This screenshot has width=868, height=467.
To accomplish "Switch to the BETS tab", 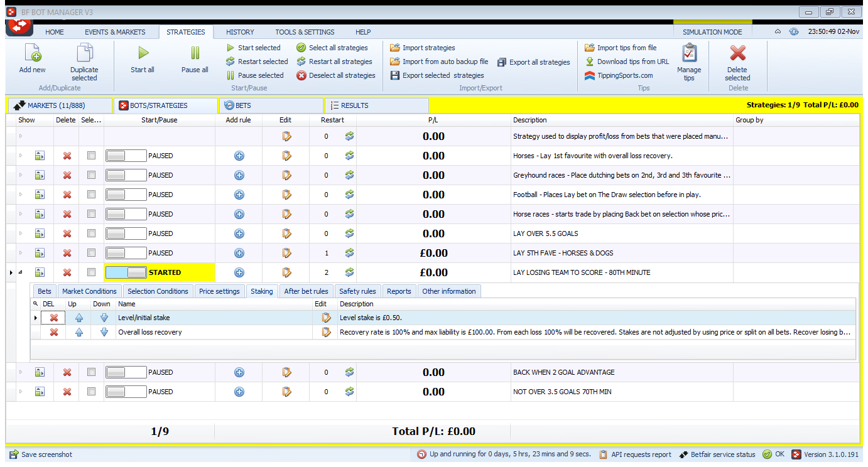I will (x=271, y=105).
